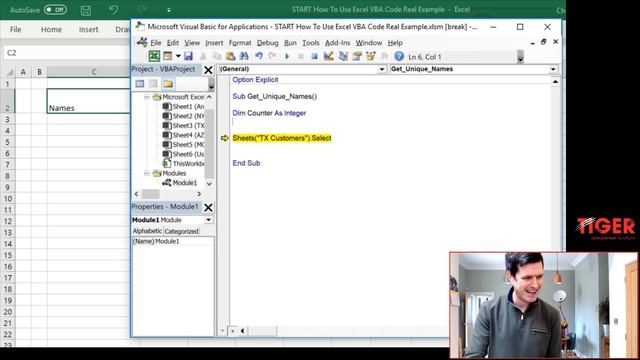Screen dimensions: 640x360
Task: Open the Tools menu
Action: coord(311,43)
